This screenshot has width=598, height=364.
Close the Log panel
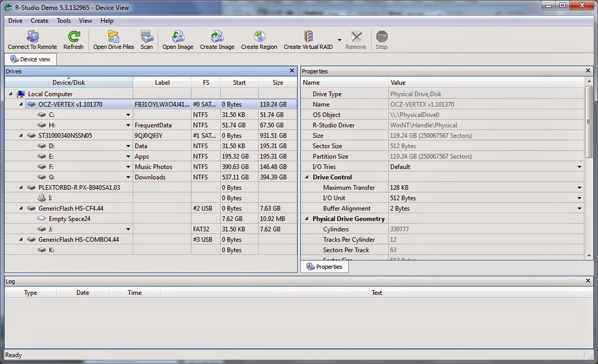tap(588, 280)
